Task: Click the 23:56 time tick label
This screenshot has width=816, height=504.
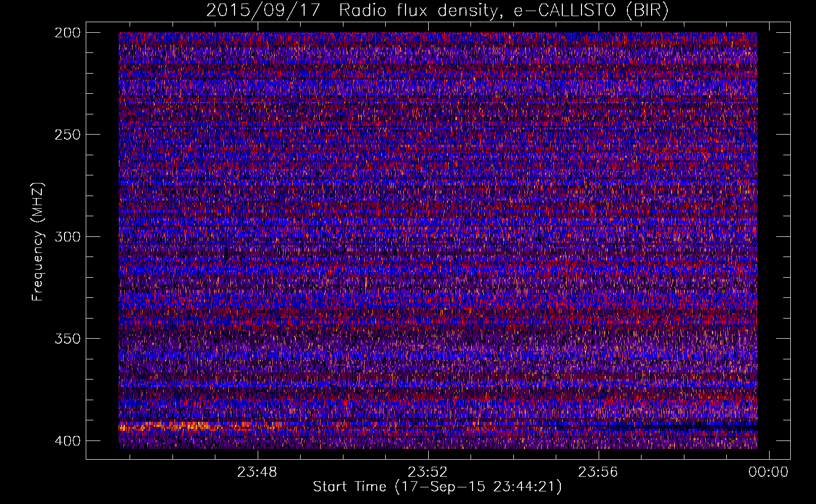Action: pyautogui.click(x=598, y=472)
